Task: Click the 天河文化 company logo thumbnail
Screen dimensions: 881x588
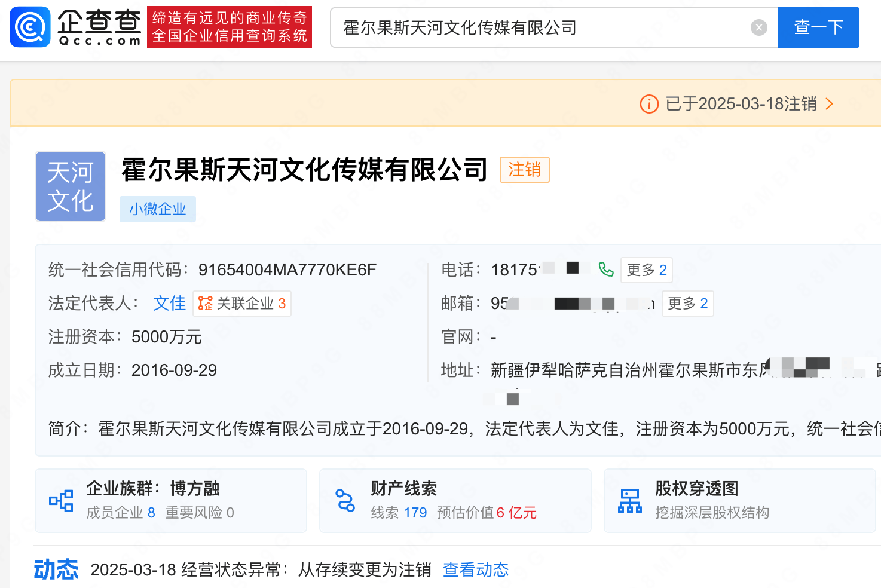Action: pyautogui.click(x=71, y=186)
